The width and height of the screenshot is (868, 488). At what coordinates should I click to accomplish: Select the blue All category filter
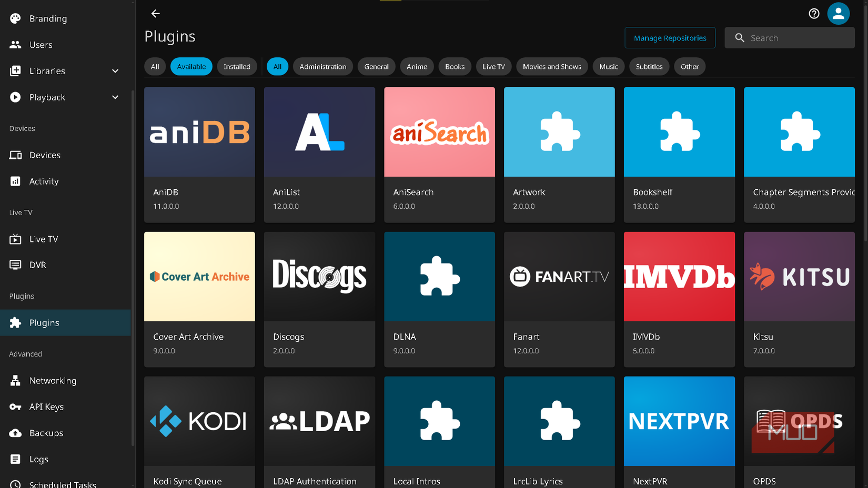278,67
